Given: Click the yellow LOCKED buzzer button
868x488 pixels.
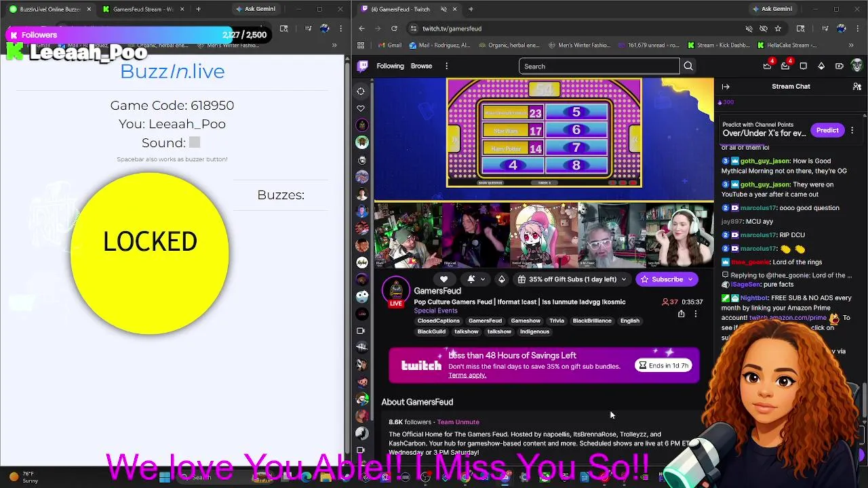Looking at the screenshot, I should (x=150, y=253).
